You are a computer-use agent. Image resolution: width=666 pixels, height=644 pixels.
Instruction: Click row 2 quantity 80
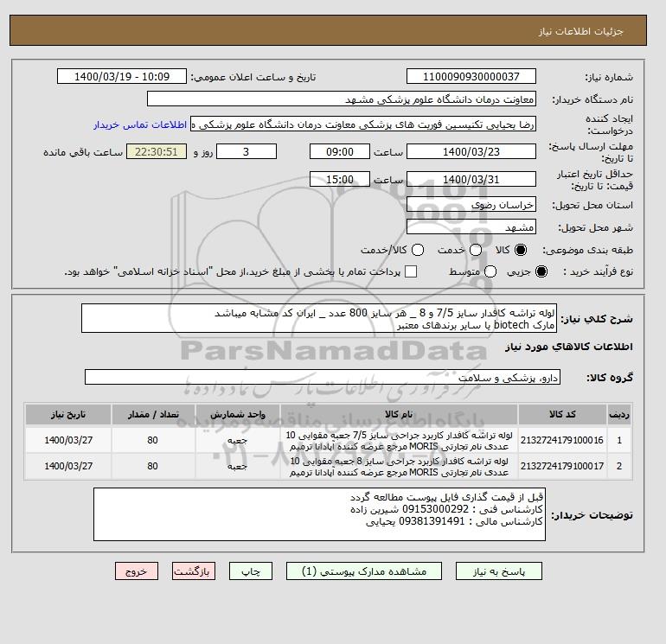click(153, 466)
